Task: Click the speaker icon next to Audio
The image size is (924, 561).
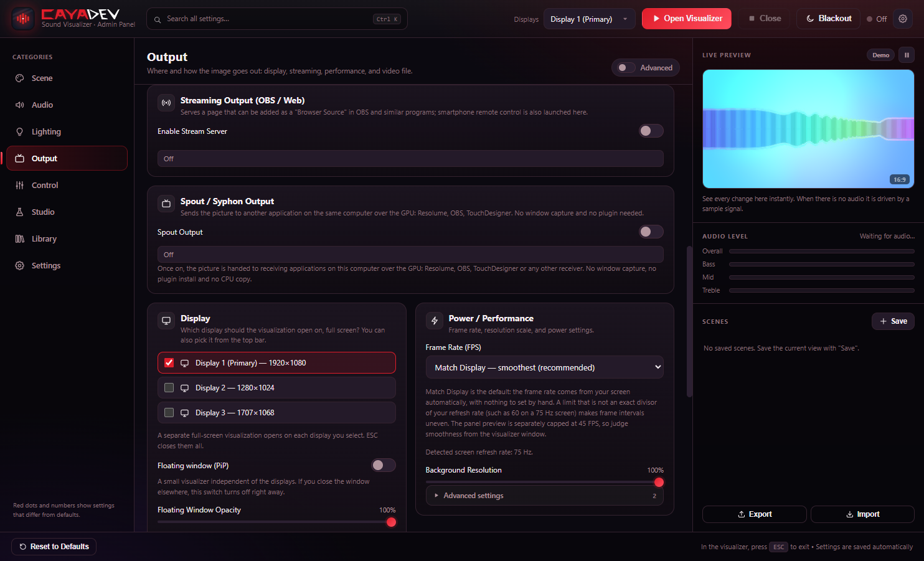Action: click(20, 105)
